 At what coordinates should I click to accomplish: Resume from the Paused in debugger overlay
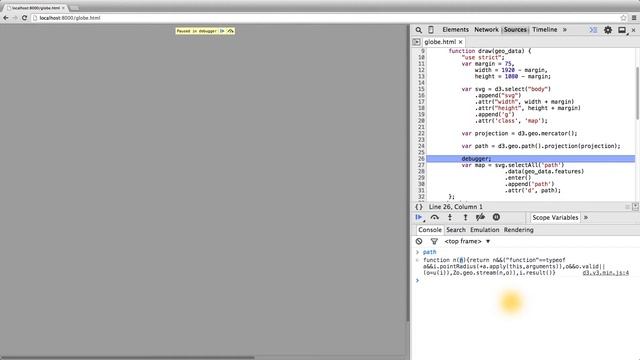coord(222,31)
